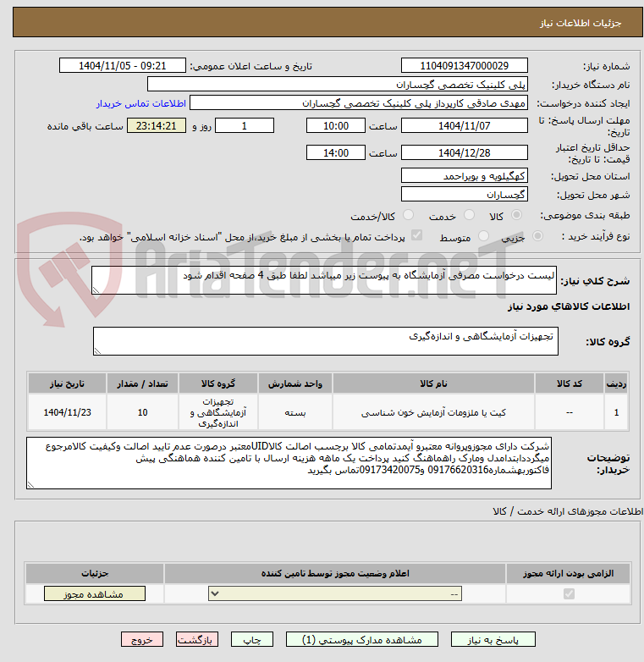This screenshot has height=662, width=644.
Task: Click the quantity cell 10
Action: tap(143, 412)
